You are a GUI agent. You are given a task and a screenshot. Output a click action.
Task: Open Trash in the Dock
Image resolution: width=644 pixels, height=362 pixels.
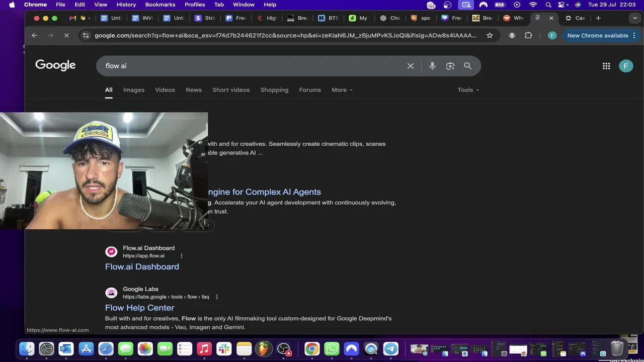(617, 348)
